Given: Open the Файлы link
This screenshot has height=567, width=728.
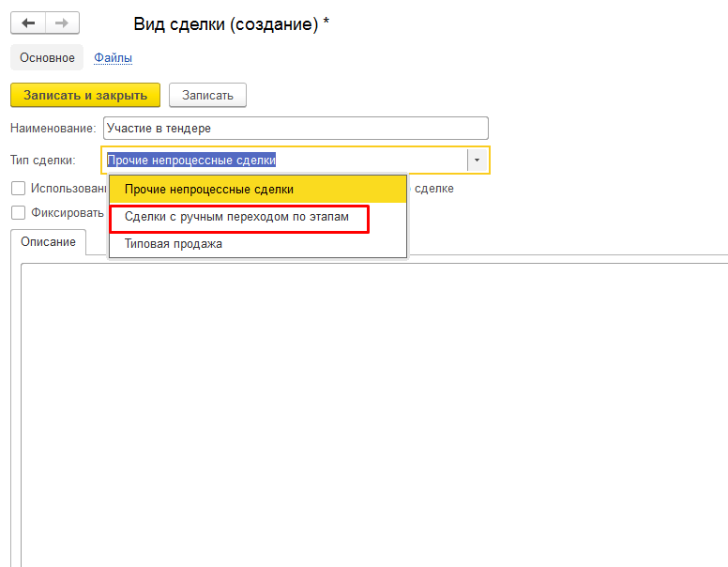Looking at the screenshot, I should 113,57.
